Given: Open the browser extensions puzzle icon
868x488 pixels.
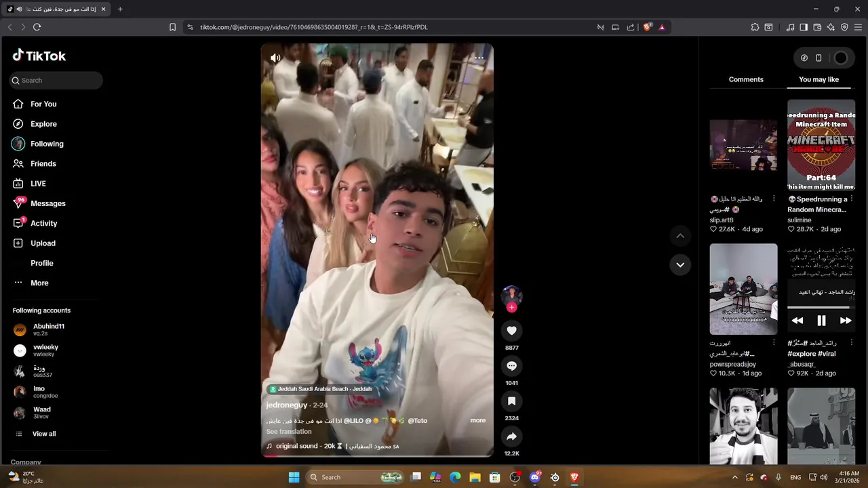Looking at the screenshot, I should pyautogui.click(x=755, y=27).
